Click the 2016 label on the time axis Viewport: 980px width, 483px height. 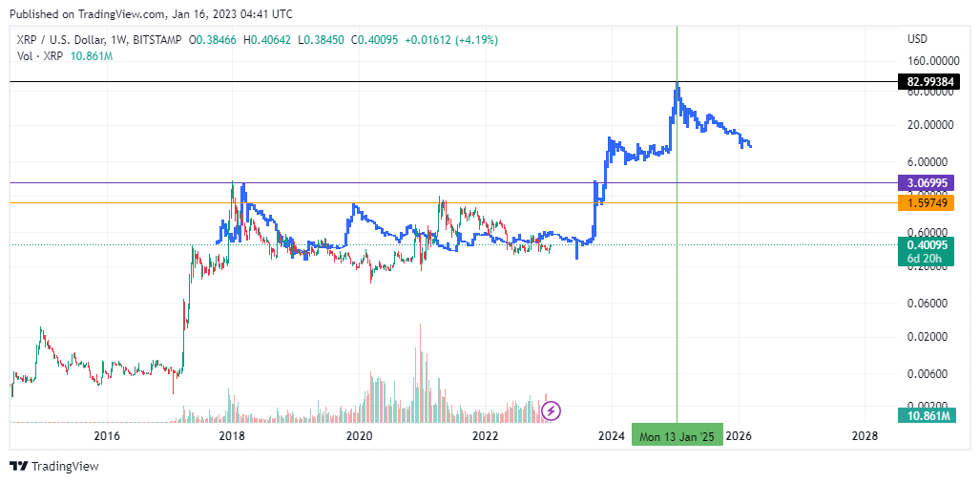click(x=106, y=435)
